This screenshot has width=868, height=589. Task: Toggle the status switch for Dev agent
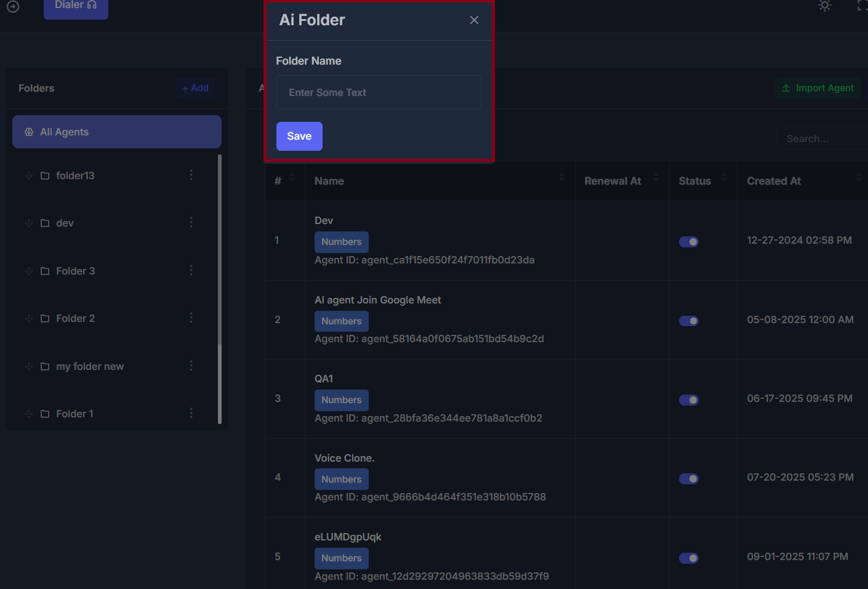click(688, 241)
